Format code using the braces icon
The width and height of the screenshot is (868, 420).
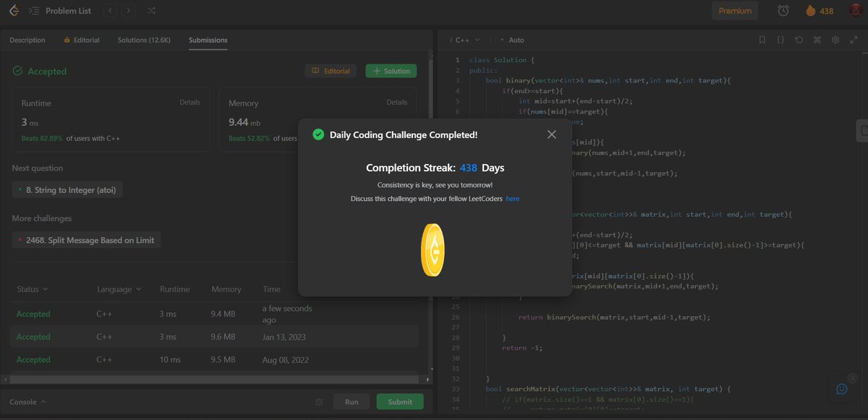pyautogui.click(x=780, y=40)
